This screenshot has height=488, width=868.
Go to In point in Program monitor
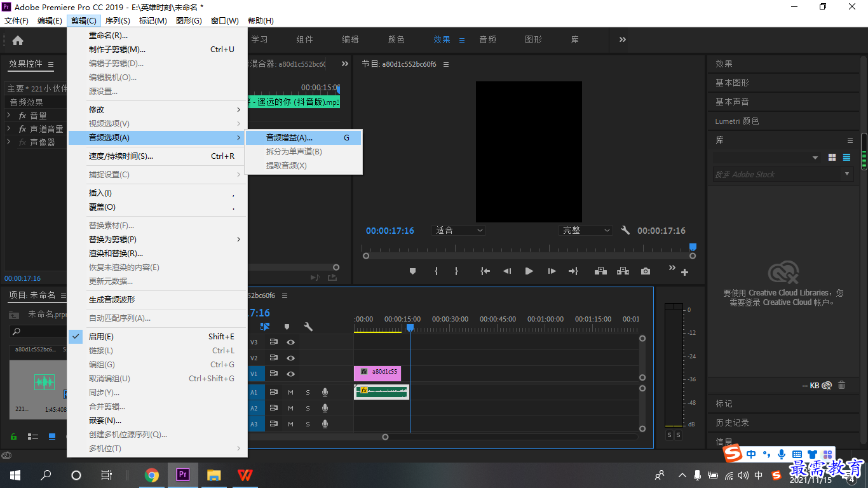coord(485,271)
